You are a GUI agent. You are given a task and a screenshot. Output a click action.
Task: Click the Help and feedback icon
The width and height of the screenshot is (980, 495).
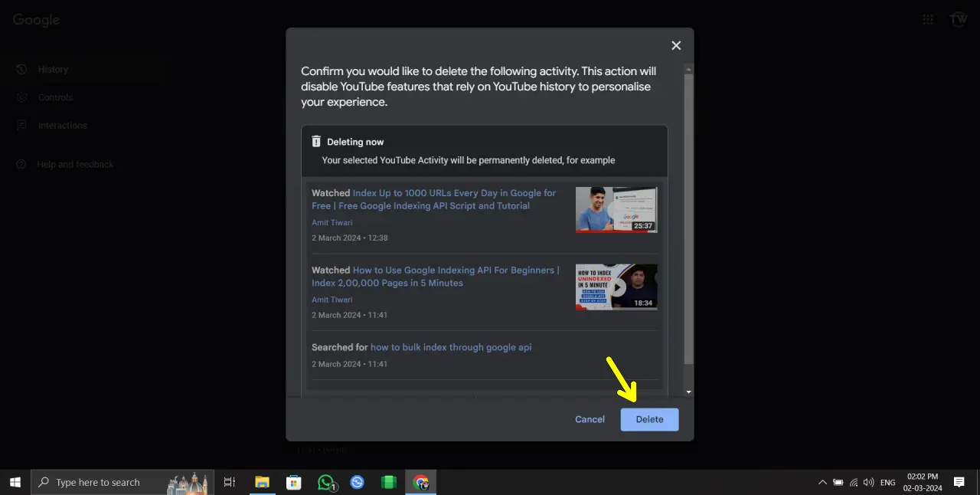(21, 164)
